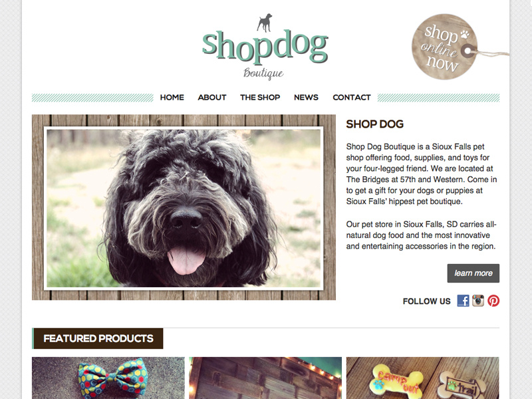Click the Featured Products heading
The width and height of the screenshot is (532, 399).
pyautogui.click(x=98, y=338)
